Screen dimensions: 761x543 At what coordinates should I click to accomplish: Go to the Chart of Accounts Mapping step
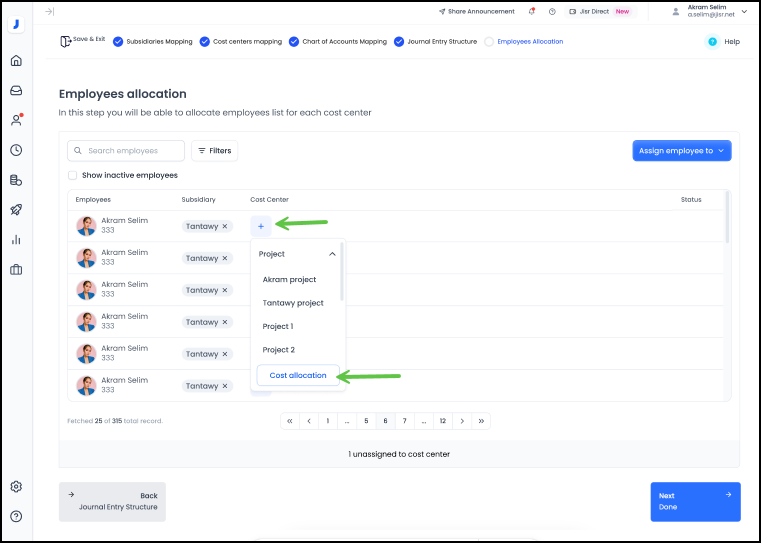338,42
